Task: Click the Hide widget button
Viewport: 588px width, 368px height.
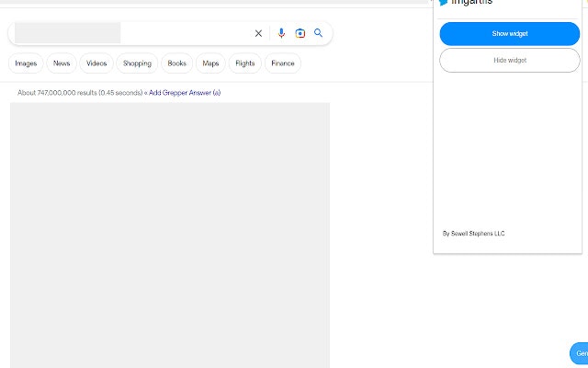Action: tap(510, 60)
